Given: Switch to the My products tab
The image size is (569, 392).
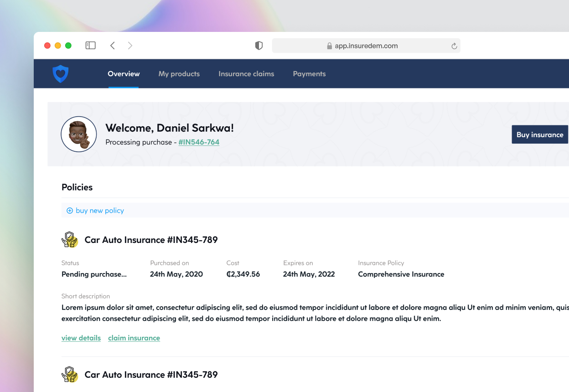Looking at the screenshot, I should [x=179, y=73].
